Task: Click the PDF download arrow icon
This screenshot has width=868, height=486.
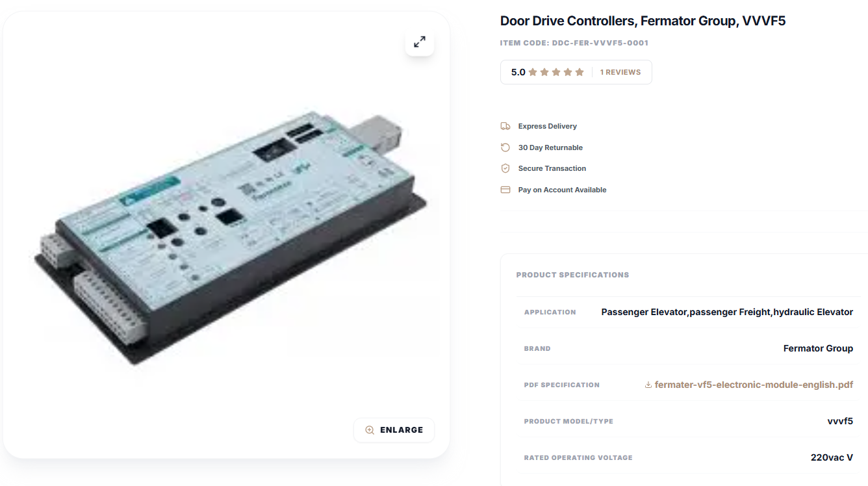Action: click(x=648, y=385)
